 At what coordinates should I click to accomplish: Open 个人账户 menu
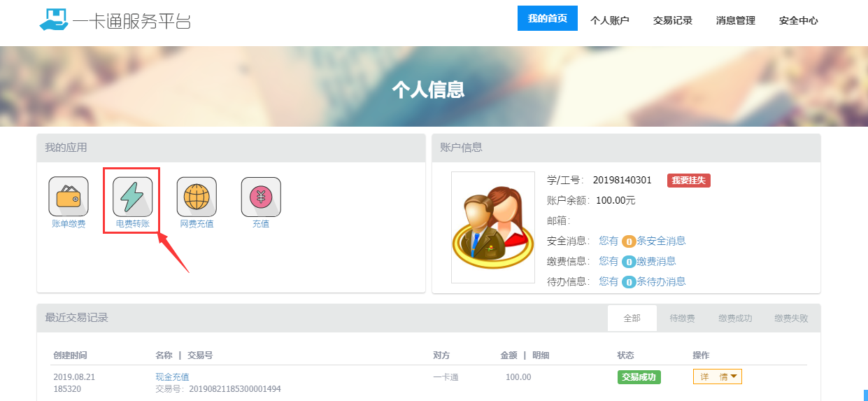pos(610,20)
